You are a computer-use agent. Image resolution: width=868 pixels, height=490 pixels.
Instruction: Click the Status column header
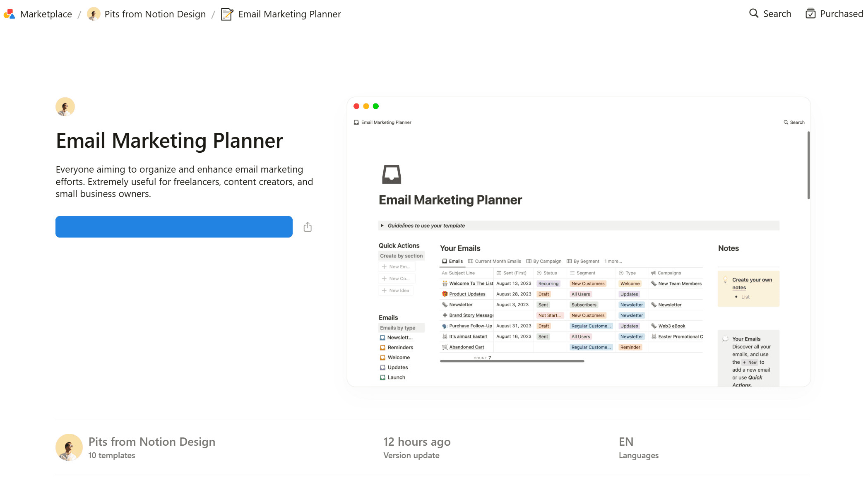click(550, 273)
